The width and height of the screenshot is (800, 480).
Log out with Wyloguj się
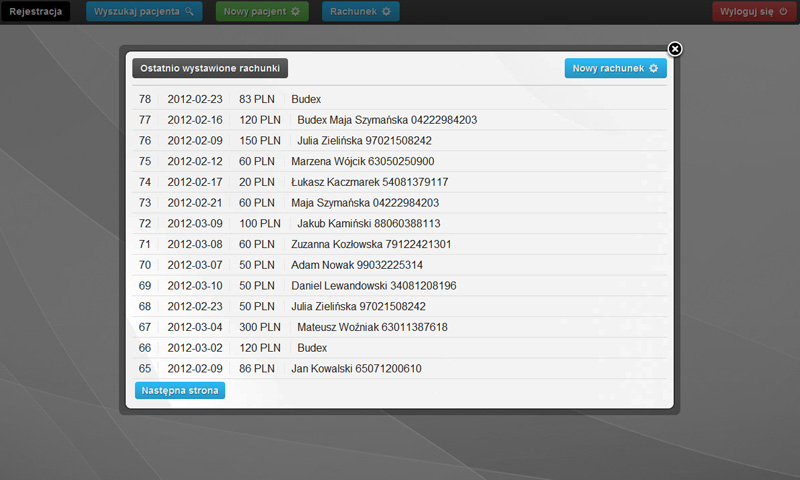pyautogui.click(x=754, y=11)
